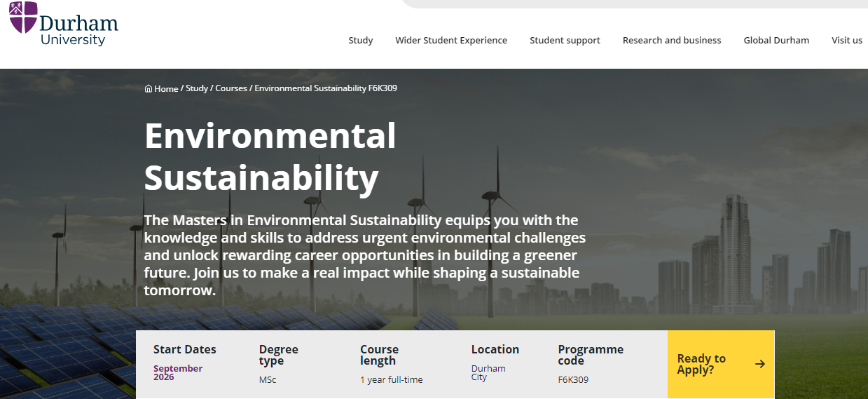Image resolution: width=868 pixels, height=399 pixels.
Task: Click the F6K309 programme code value
Action: pyautogui.click(x=573, y=380)
